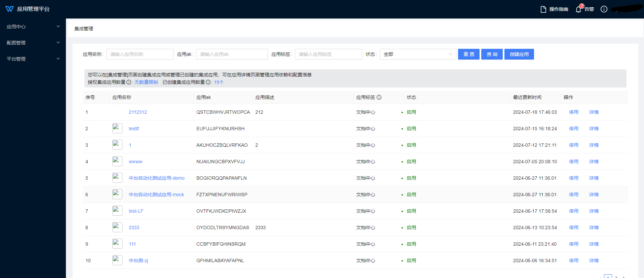Focus the 应用名称 search input field
644x278 pixels.
click(x=140, y=54)
